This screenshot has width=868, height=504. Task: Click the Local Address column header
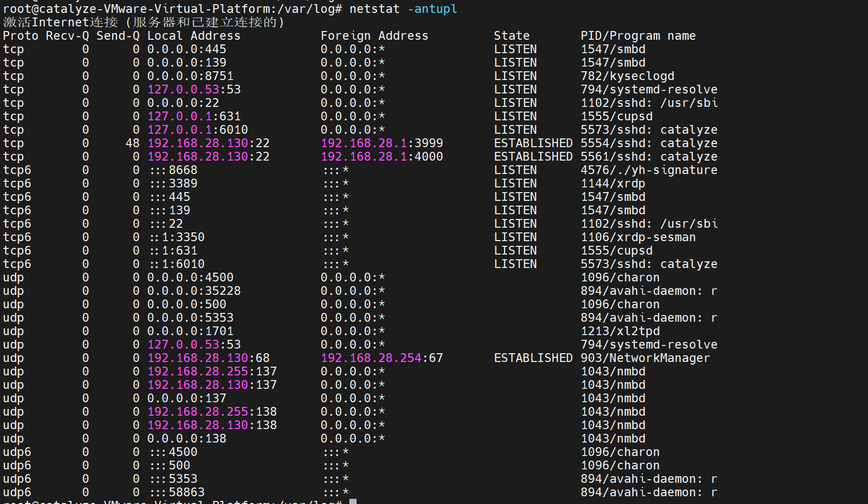point(194,36)
